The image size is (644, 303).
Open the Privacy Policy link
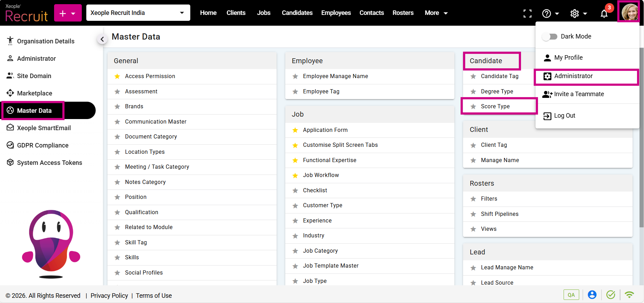click(x=109, y=295)
